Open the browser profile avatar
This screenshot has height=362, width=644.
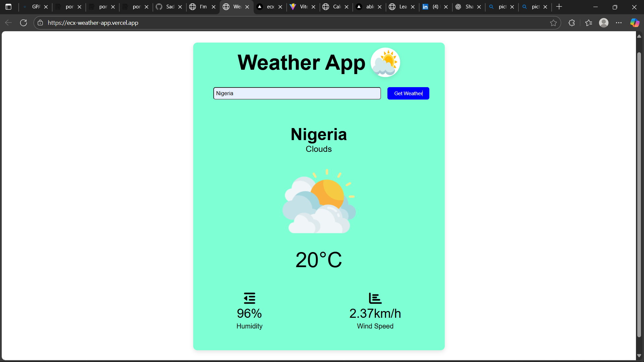(604, 23)
